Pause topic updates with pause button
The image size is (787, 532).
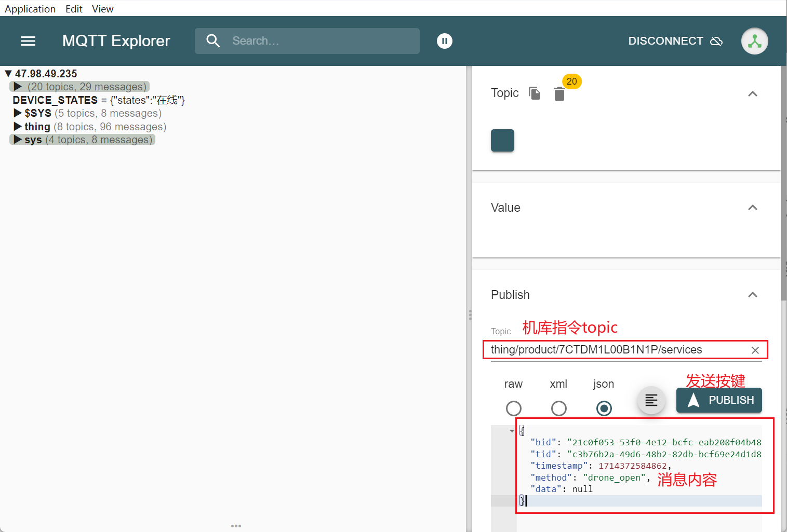(x=445, y=41)
